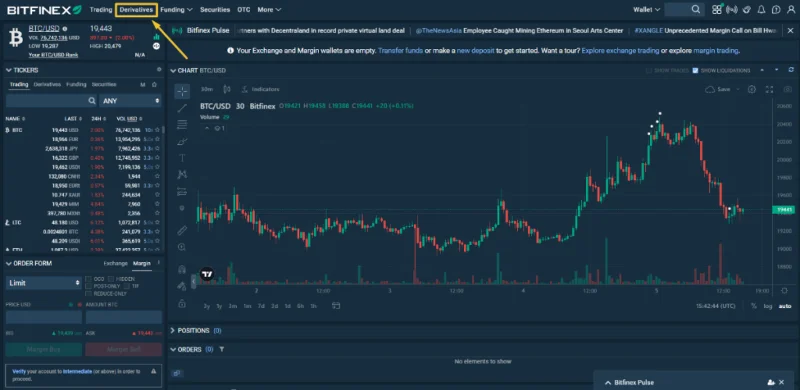The width and height of the screenshot is (800, 390).
Task: Open the help question icon
Action: (x=776, y=9)
